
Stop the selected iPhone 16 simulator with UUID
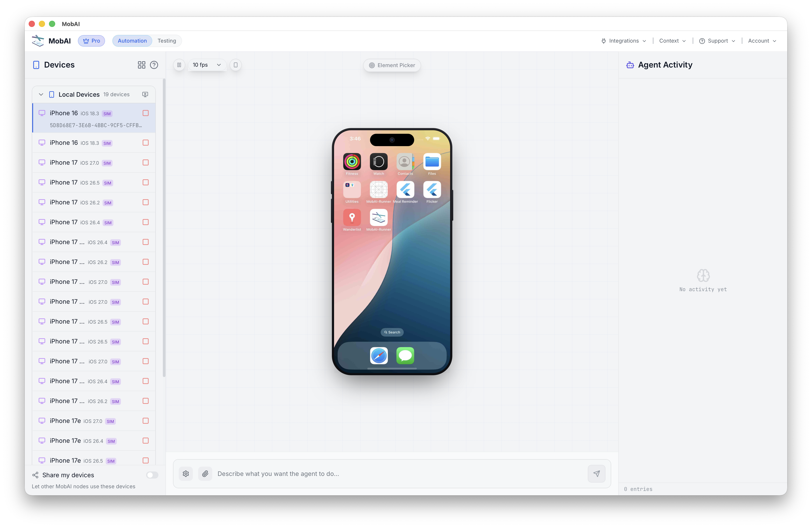146,113
